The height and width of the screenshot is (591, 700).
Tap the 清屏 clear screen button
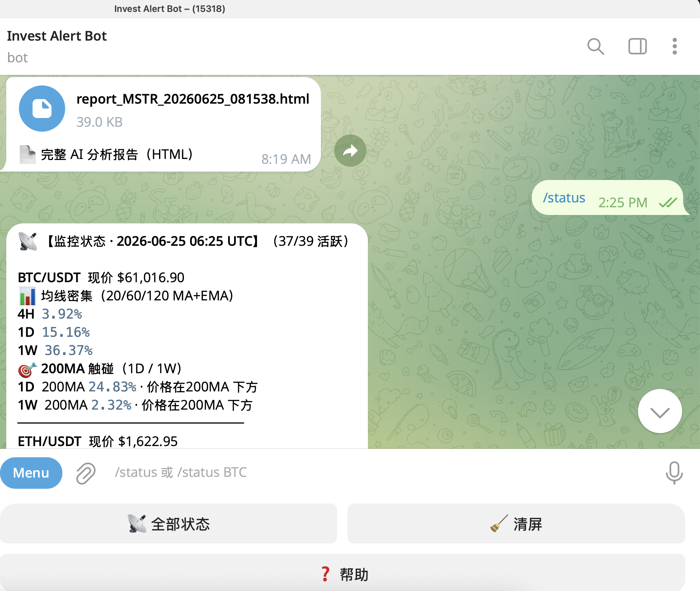516,524
